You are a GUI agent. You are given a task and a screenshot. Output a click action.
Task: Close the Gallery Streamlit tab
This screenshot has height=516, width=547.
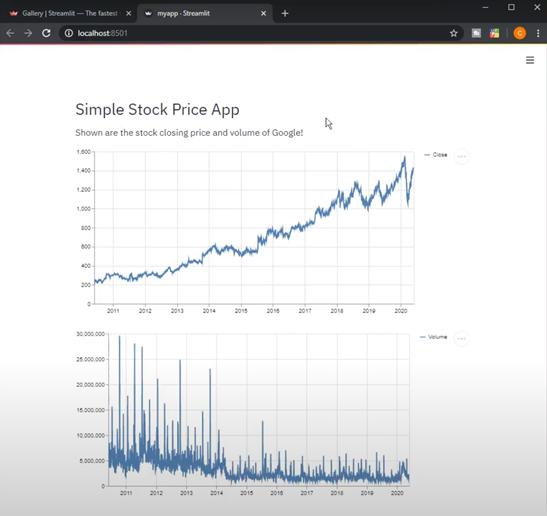click(x=128, y=13)
